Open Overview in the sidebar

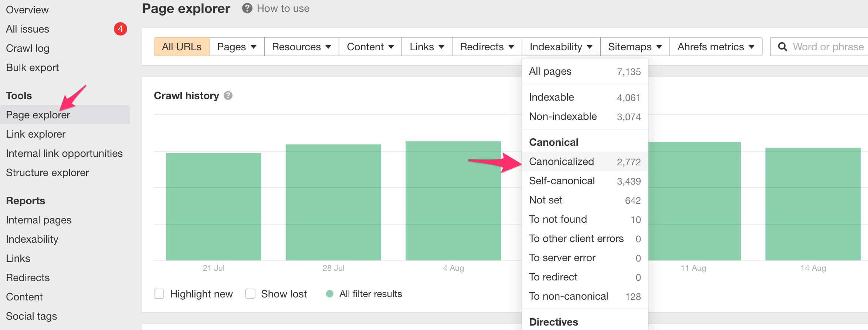[27, 10]
